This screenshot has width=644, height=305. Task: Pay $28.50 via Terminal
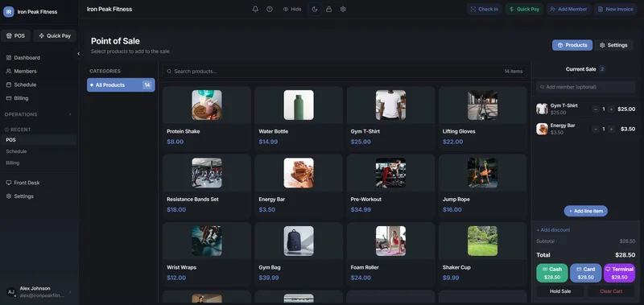(619, 273)
